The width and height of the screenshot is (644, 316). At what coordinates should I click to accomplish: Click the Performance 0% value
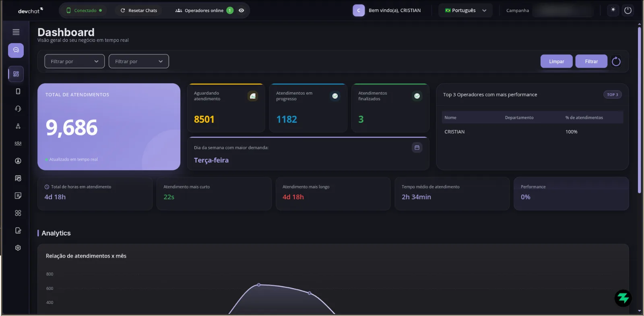click(526, 197)
